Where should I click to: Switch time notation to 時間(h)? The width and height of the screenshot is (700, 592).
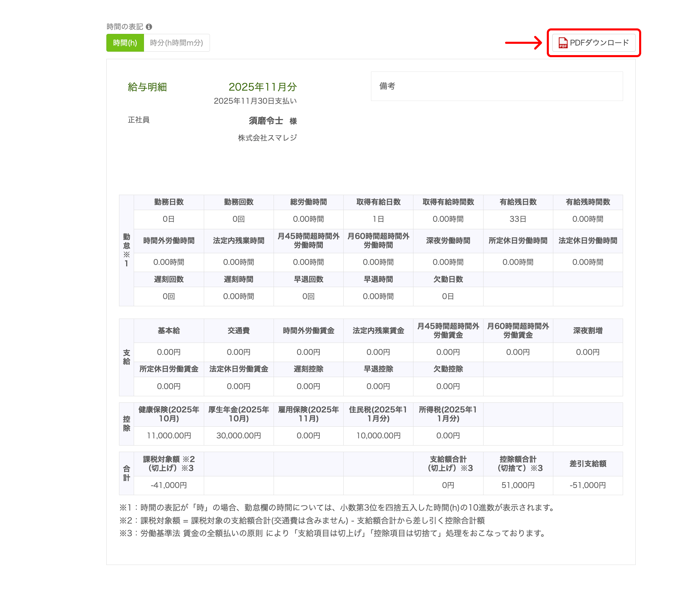(x=125, y=43)
